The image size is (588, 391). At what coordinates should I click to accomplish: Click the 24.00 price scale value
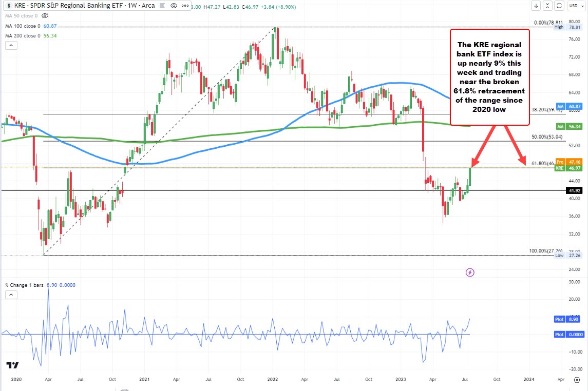[x=574, y=269]
